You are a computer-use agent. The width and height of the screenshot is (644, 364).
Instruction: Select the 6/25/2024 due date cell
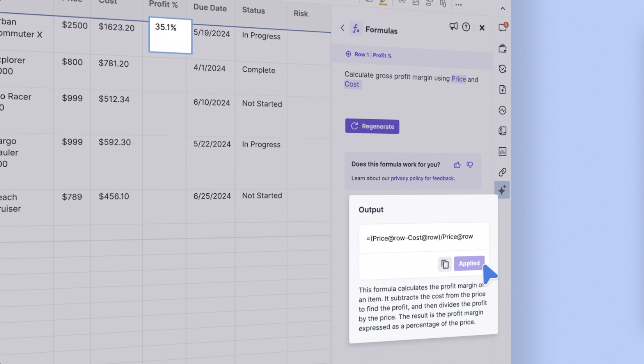(211, 207)
